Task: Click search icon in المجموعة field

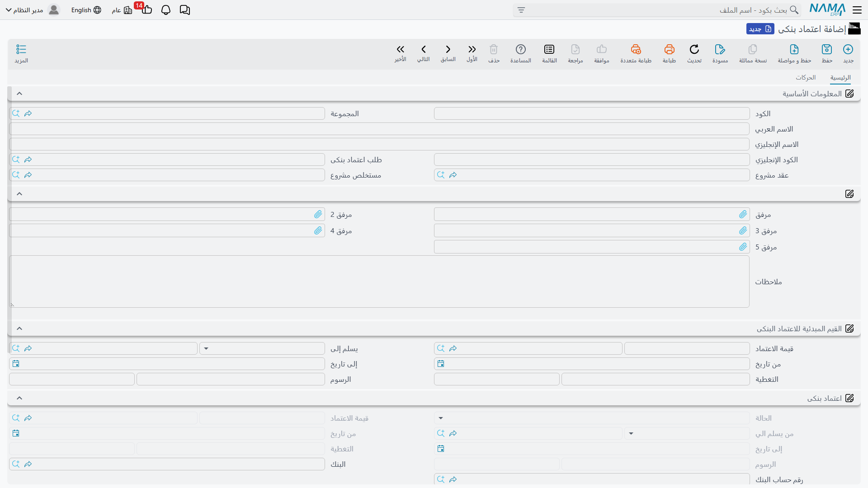Action: pos(16,113)
